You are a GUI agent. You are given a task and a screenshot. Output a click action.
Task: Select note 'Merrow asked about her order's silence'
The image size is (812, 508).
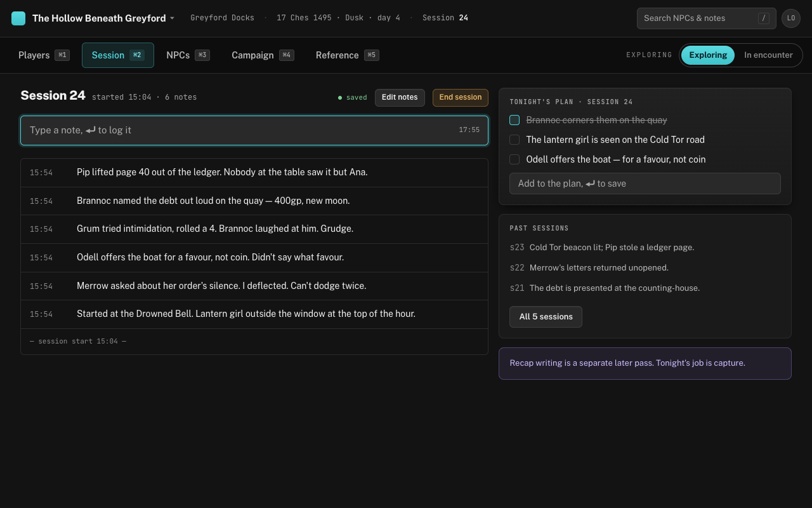(254, 286)
